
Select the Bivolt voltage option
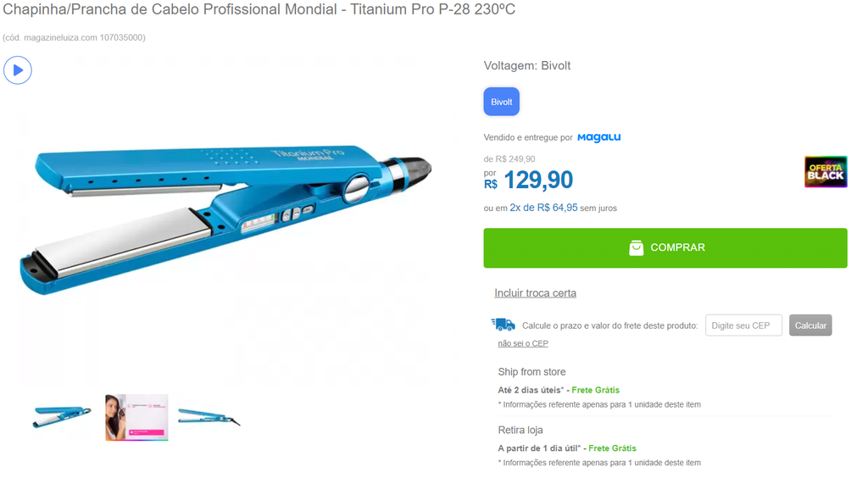pyautogui.click(x=502, y=102)
